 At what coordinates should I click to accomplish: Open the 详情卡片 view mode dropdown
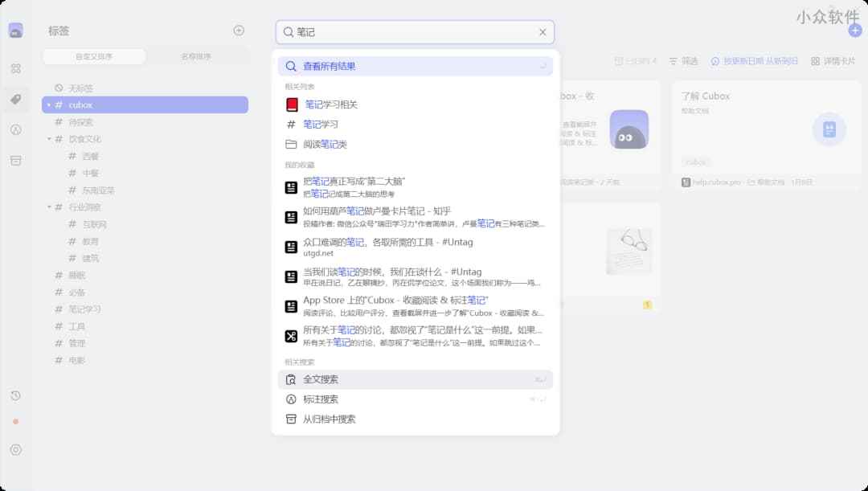pos(833,61)
